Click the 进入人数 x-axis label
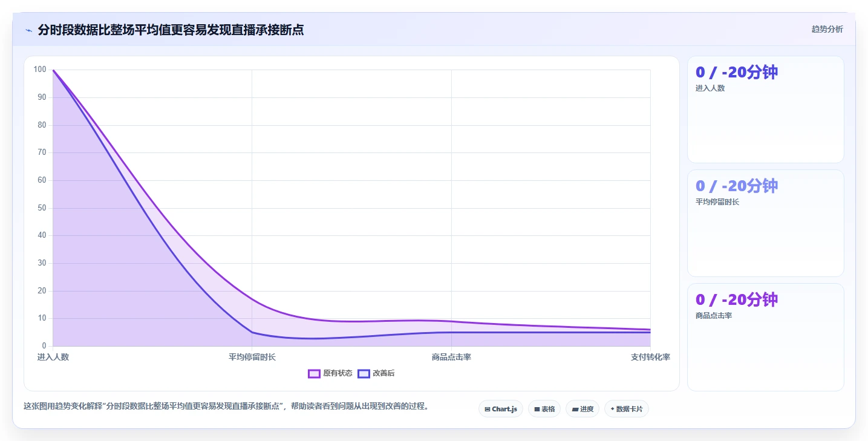Image resolution: width=868 pixels, height=441 pixels. (x=53, y=357)
